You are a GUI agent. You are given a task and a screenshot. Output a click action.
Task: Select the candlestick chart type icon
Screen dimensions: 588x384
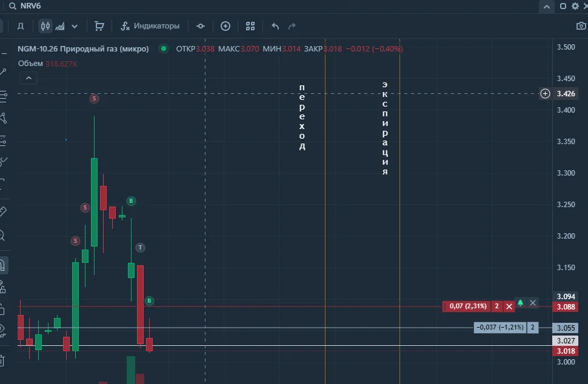45,26
